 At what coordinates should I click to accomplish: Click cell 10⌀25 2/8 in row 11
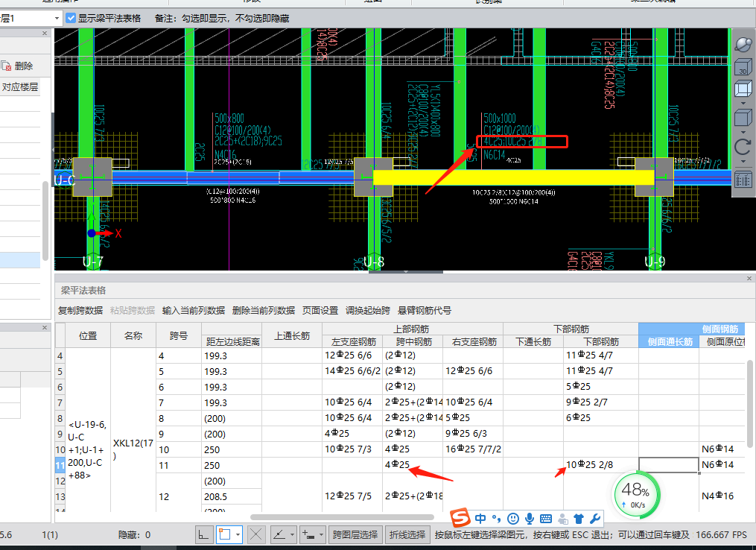point(601,465)
